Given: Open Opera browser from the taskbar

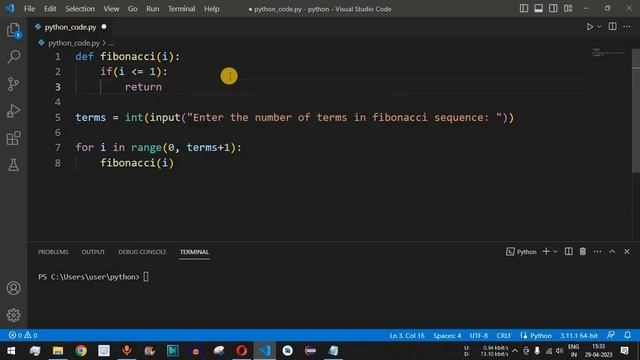Looking at the screenshot, I should [241, 351].
